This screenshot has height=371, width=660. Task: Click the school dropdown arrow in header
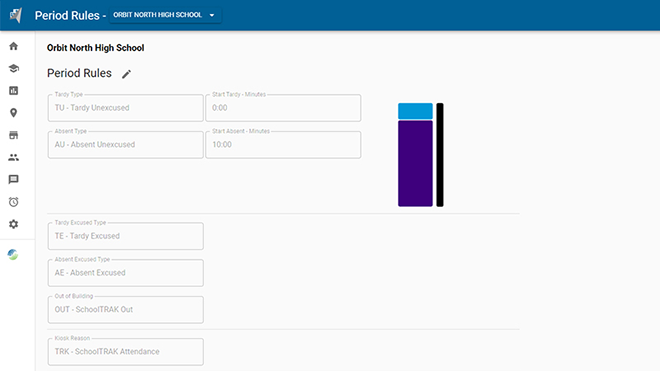click(x=212, y=15)
